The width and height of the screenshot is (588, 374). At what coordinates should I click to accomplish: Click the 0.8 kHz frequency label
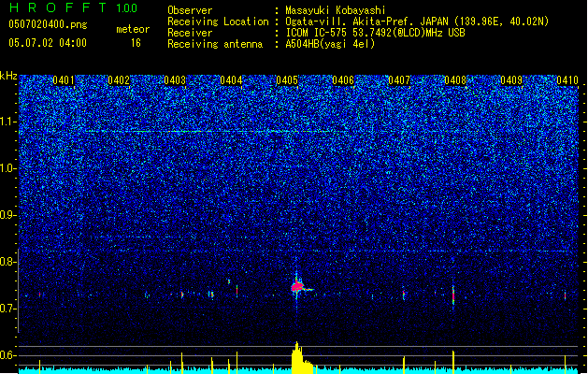[7, 262]
